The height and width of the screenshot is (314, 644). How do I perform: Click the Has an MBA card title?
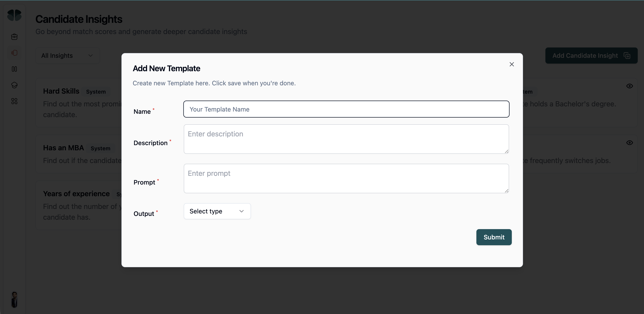click(x=63, y=148)
